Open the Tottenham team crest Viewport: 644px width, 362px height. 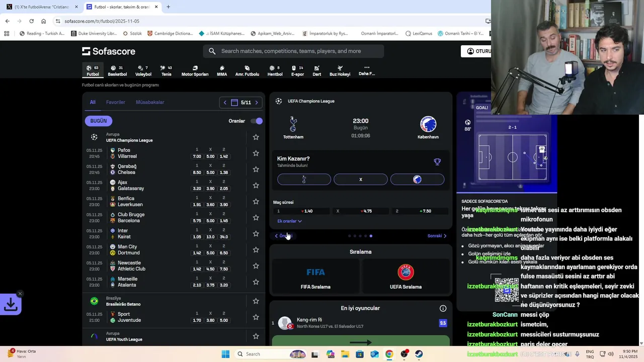[293, 124]
